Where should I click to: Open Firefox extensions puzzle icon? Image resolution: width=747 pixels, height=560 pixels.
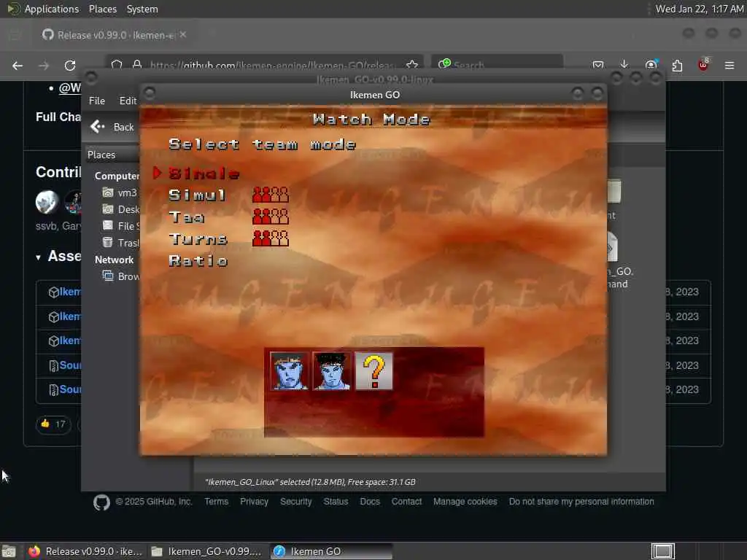coord(677,65)
